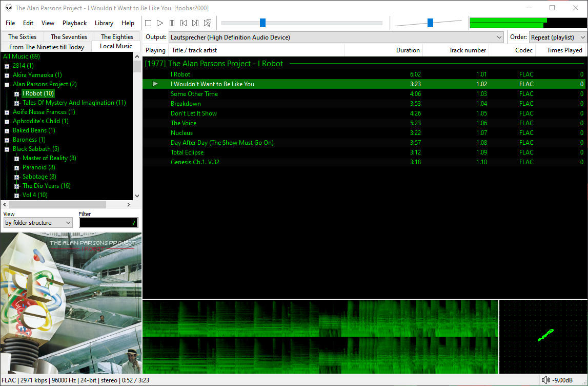Click the library Filter input field
588x386 pixels.
(105, 223)
